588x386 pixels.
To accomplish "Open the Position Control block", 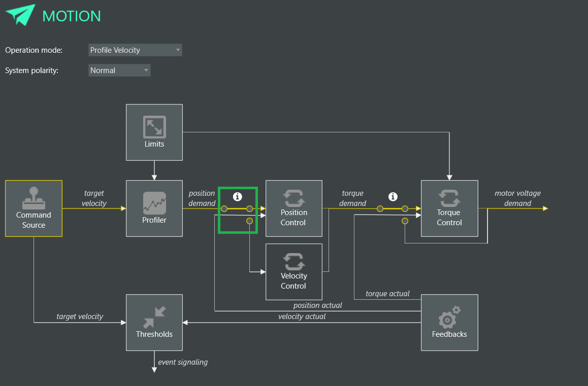I will coord(293,208).
